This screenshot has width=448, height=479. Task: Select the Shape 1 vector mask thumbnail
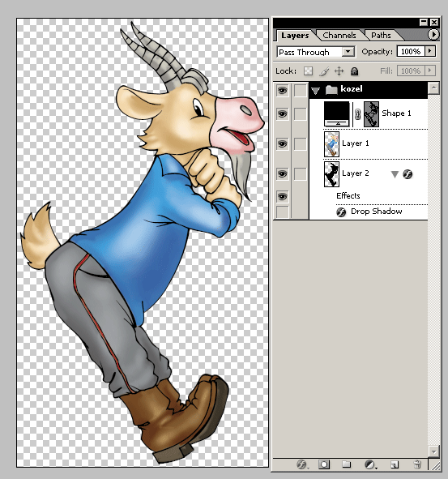click(x=371, y=114)
